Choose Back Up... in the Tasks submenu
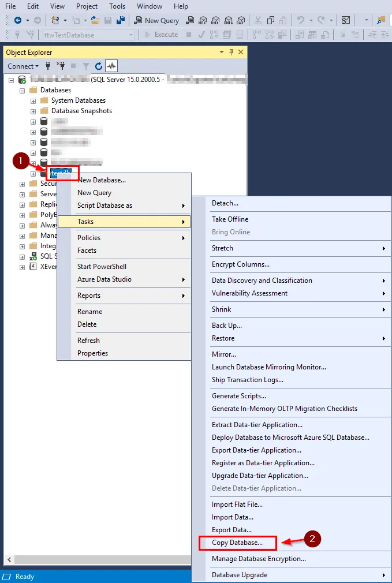Viewport: 392px width, 583px height. click(x=227, y=326)
